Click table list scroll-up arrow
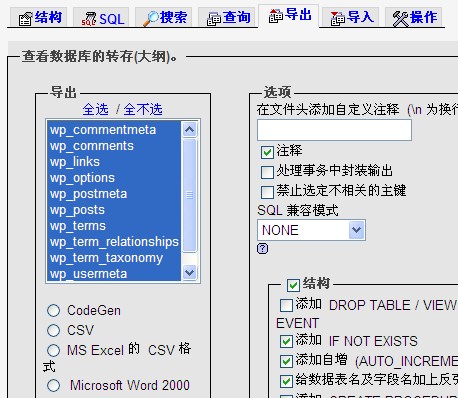The width and height of the screenshot is (458, 398). pyautogui.click(x=190, y=129)
